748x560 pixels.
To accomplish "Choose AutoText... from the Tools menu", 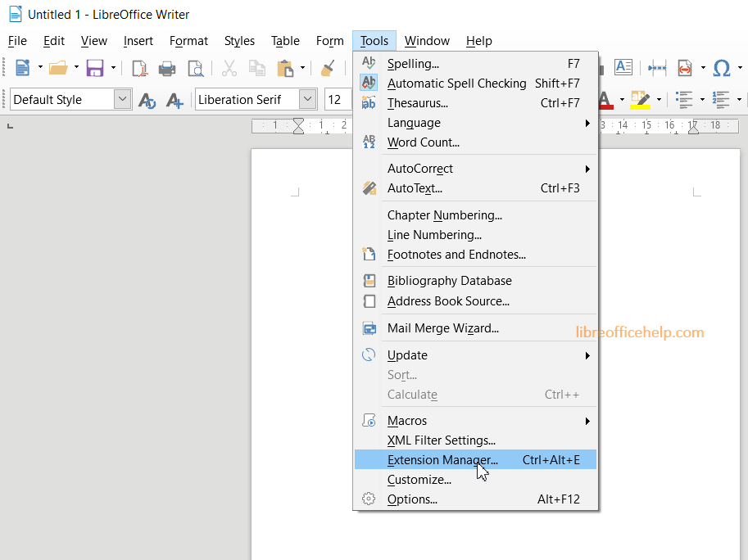I will tap(476, 188).
